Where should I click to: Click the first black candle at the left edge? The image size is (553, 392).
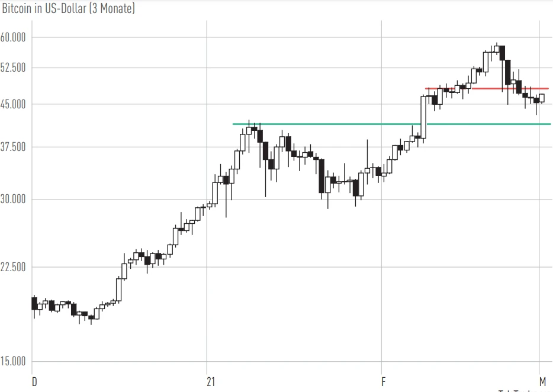[34, 303]
